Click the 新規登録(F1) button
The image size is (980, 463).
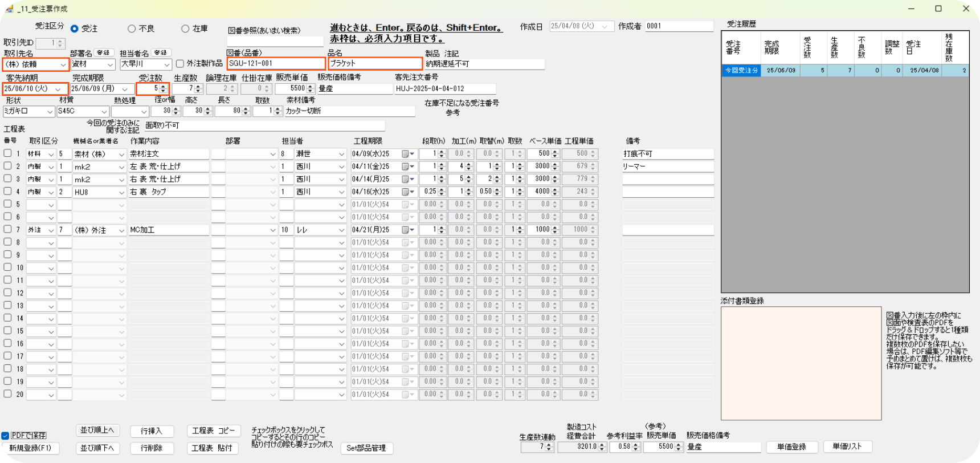(30, 448)
